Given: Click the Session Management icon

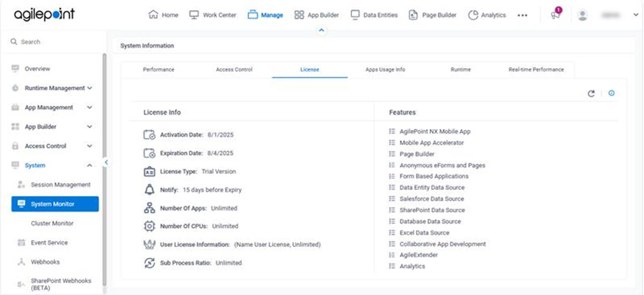Looking at the screenshot, I should (21, 184).
